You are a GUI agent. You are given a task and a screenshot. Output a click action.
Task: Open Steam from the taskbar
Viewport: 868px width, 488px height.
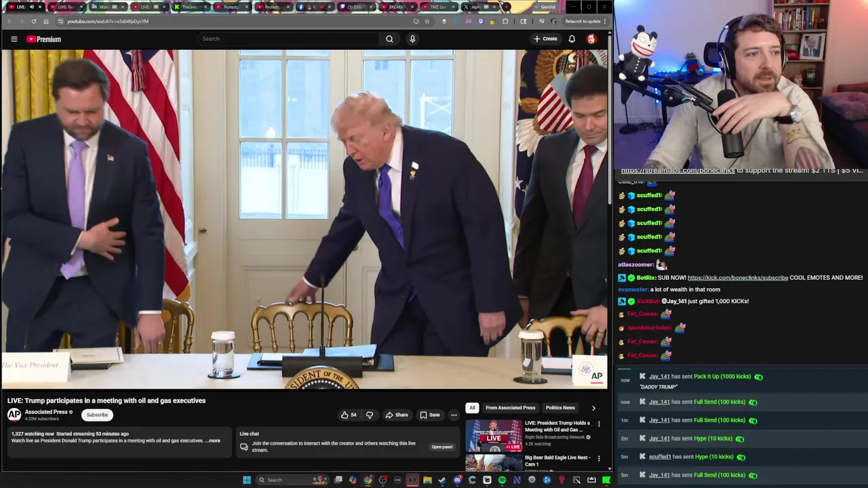442,480
